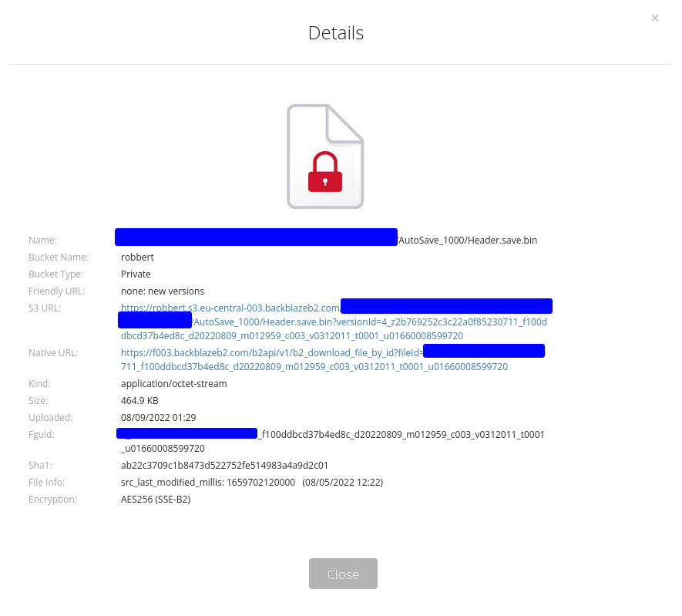Click the Sha1 hash value text
Screen dimensions: 682x616
[224, 466]
